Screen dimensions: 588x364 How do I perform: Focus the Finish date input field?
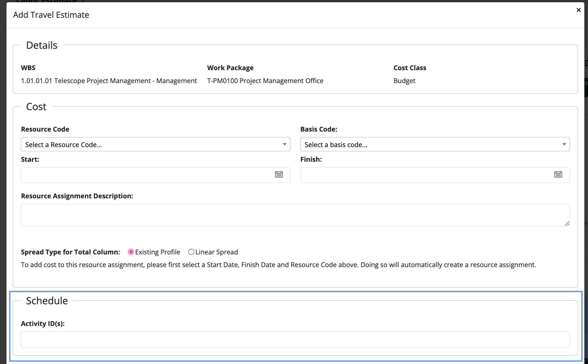coord(426,175)
